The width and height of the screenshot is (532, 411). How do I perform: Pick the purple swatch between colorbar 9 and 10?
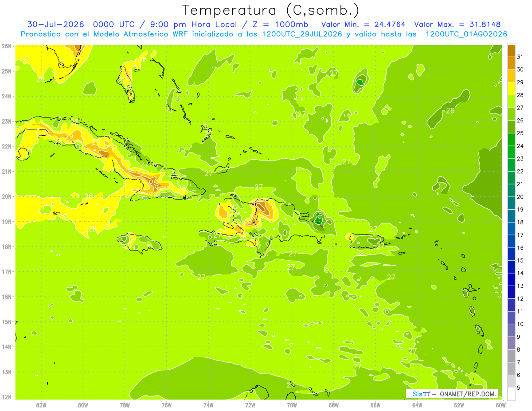(511, 330)
